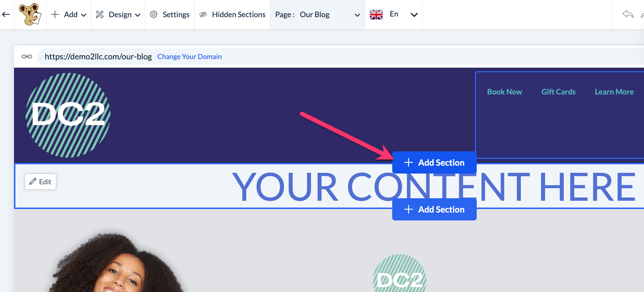The width and height of the screenshot is (644, 292).
Task: Click the UK flag language icon
Action: pos(376,15)
